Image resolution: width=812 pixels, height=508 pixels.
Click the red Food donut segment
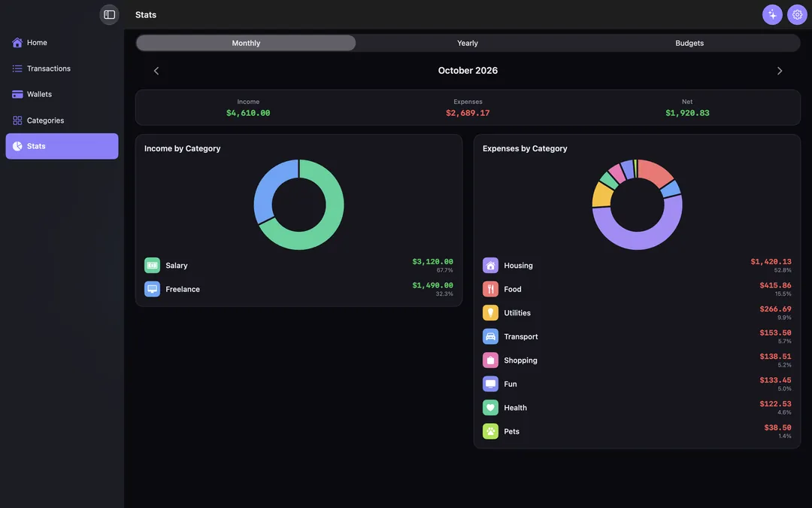pos(653,173)
